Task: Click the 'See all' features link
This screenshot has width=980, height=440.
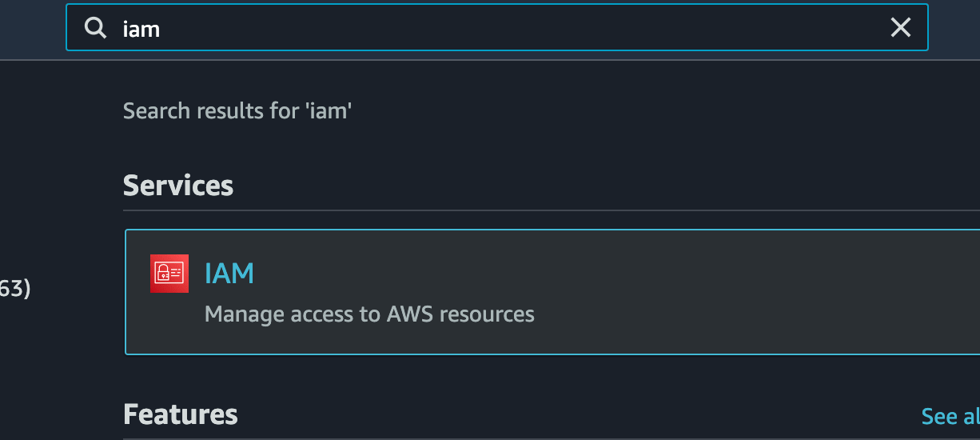Action: click(x=950, y=416)
